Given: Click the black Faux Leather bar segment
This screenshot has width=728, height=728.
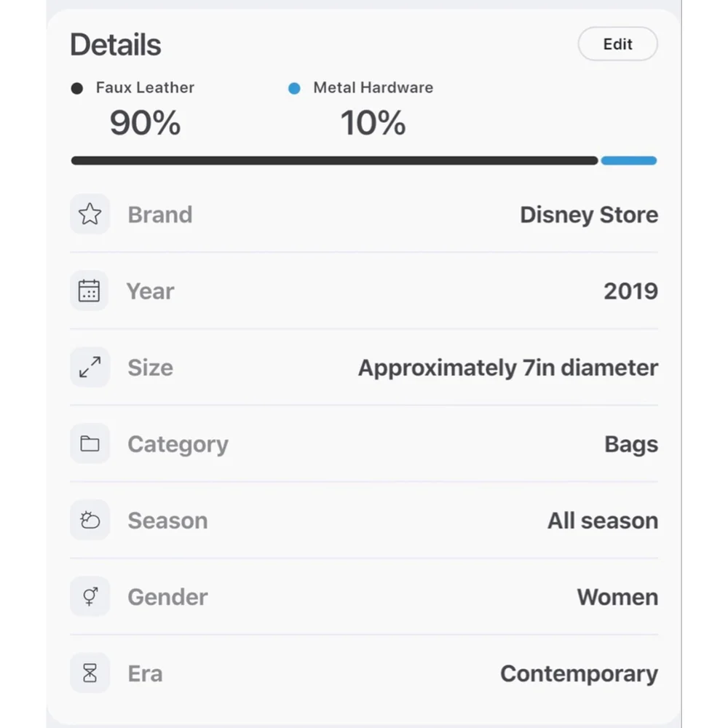Looking at the screenshot, I should pyautogui.click(x=334, y=161).
